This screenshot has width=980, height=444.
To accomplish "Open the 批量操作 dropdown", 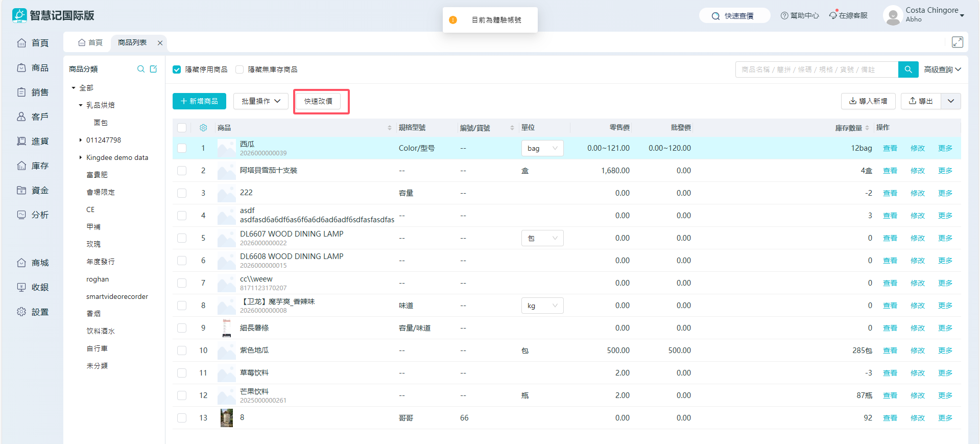I will pyautogui.click(x=261, y=101).
